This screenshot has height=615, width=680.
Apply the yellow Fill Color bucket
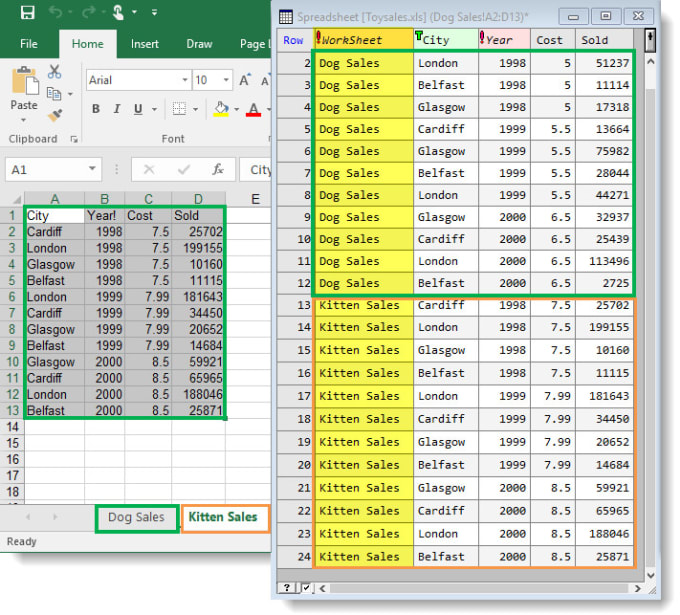click(x=221, y=109)
